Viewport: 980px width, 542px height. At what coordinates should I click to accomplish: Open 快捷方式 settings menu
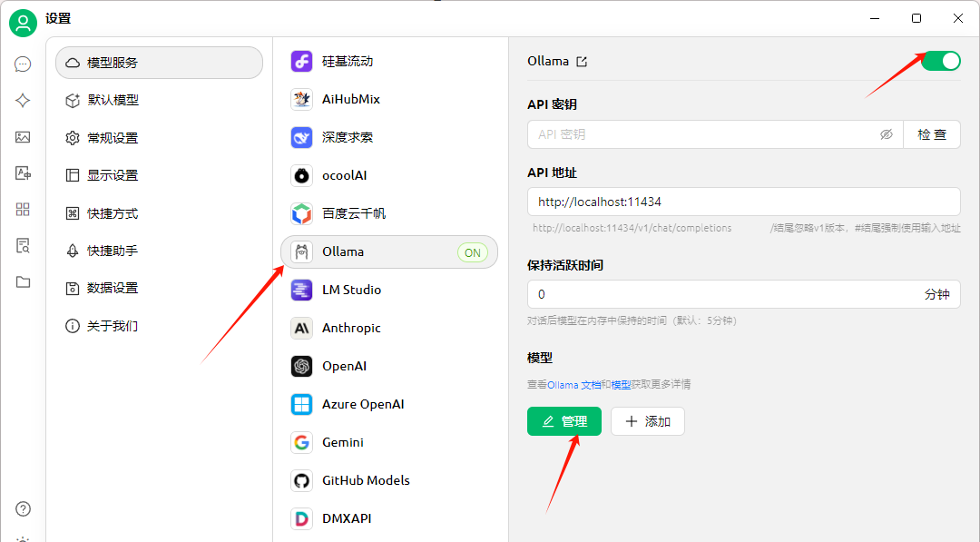[160, 213]
